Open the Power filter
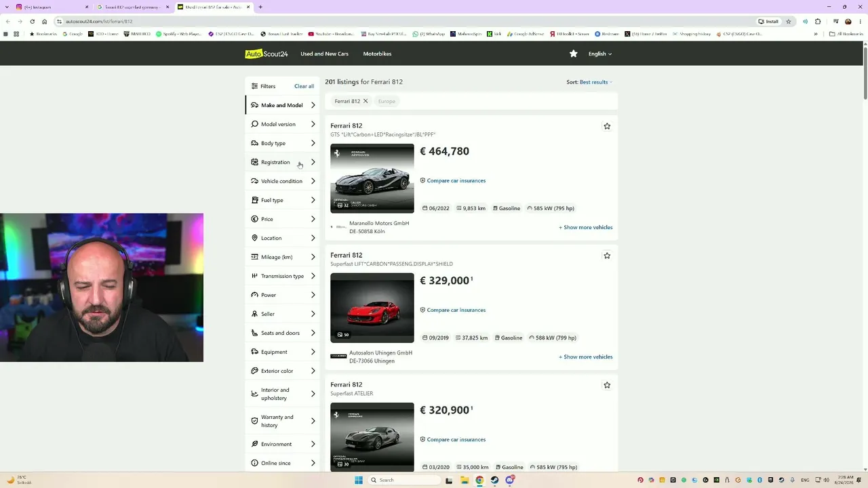 coord(283,295)
